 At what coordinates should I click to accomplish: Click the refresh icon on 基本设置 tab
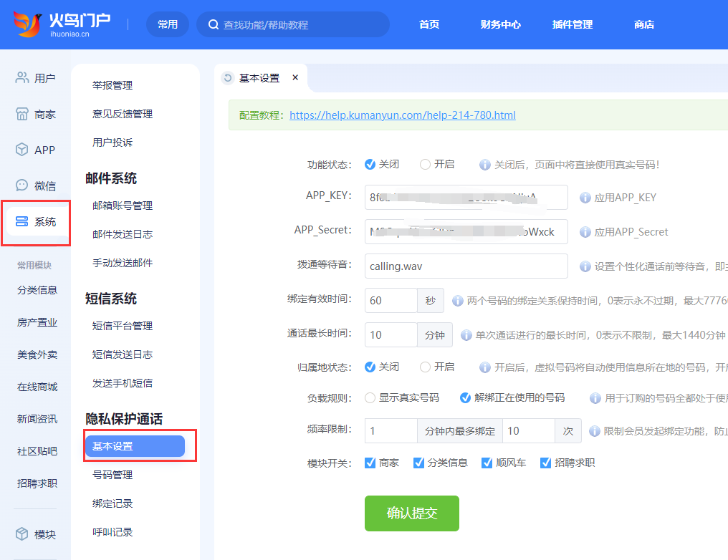228,78
